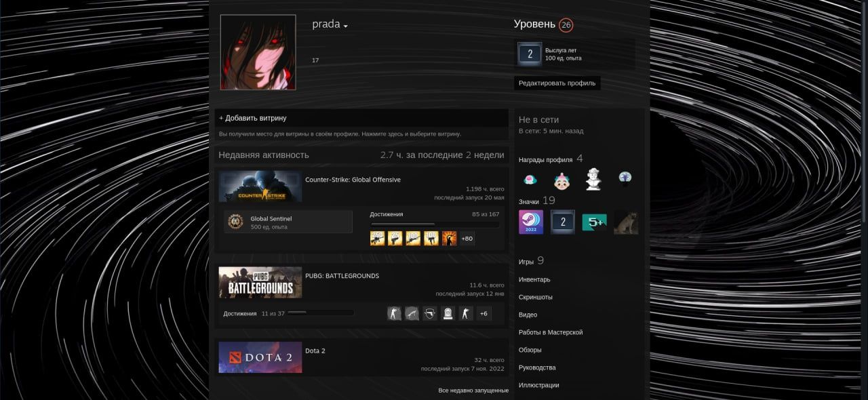Click the CS:GO achievement icon labeled 25
Screen dimensions: 868x400
point(395,238)
